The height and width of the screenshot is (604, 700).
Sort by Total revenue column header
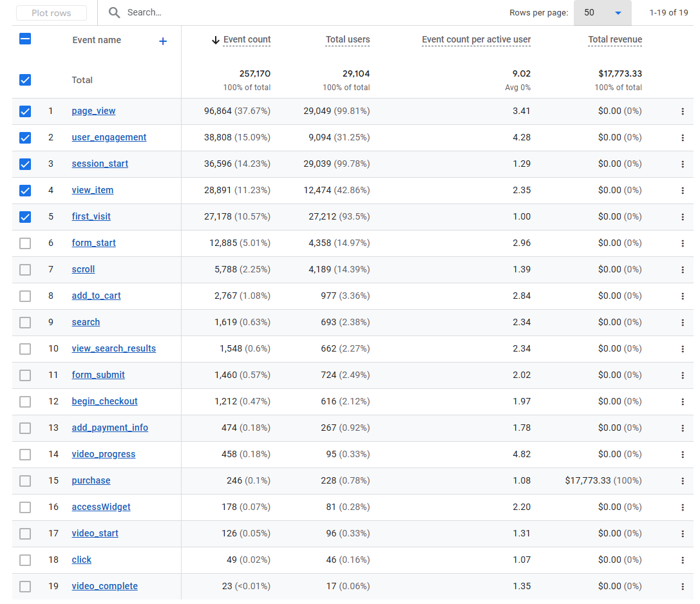click(x=615, y=39)
